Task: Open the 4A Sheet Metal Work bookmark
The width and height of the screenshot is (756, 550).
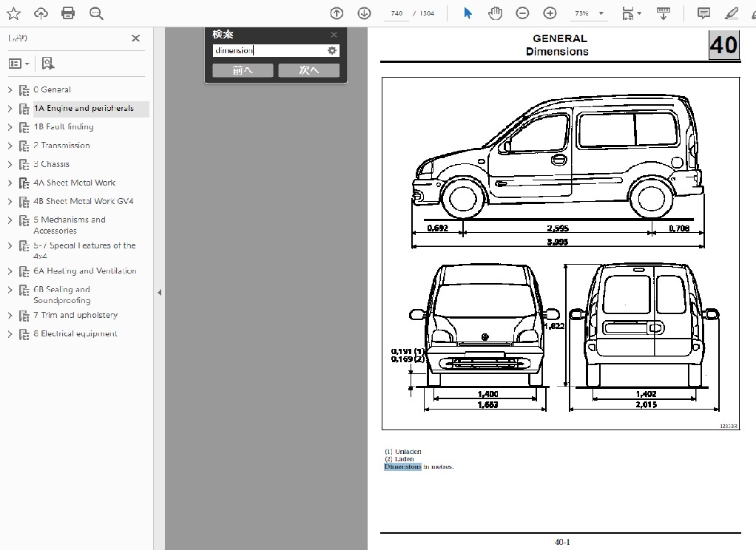Action: 74,183
